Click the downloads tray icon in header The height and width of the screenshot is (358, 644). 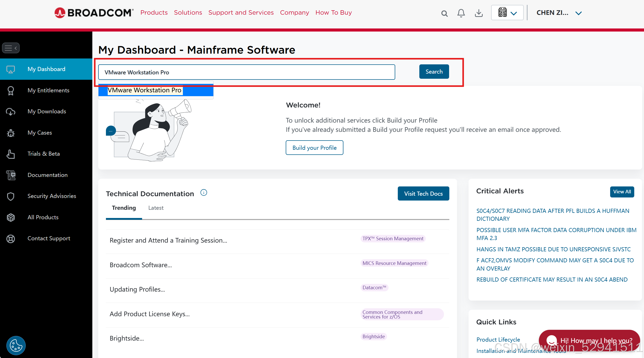pyautogui.click(x=479, y=13)
